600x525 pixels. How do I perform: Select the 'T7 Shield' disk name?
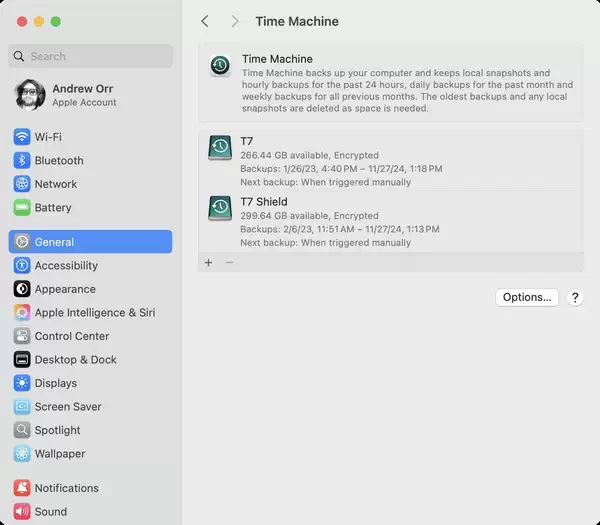click(x=264, y=202)
